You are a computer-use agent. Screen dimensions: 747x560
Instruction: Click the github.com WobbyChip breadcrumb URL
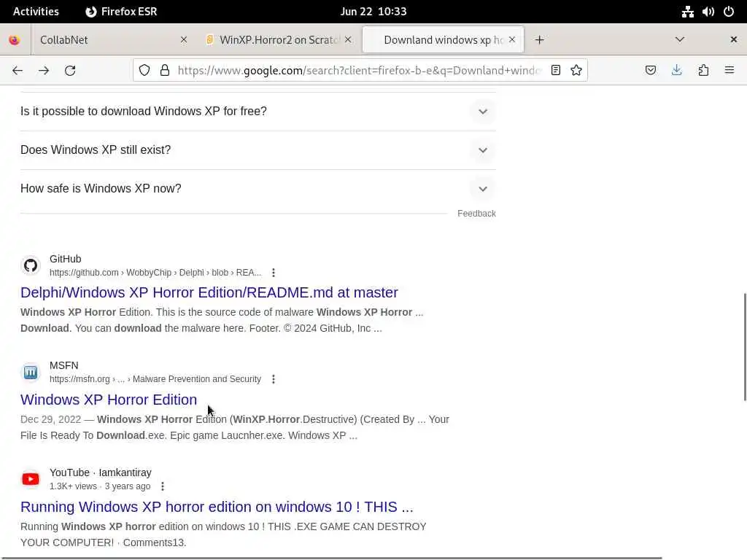click(155, 273)
